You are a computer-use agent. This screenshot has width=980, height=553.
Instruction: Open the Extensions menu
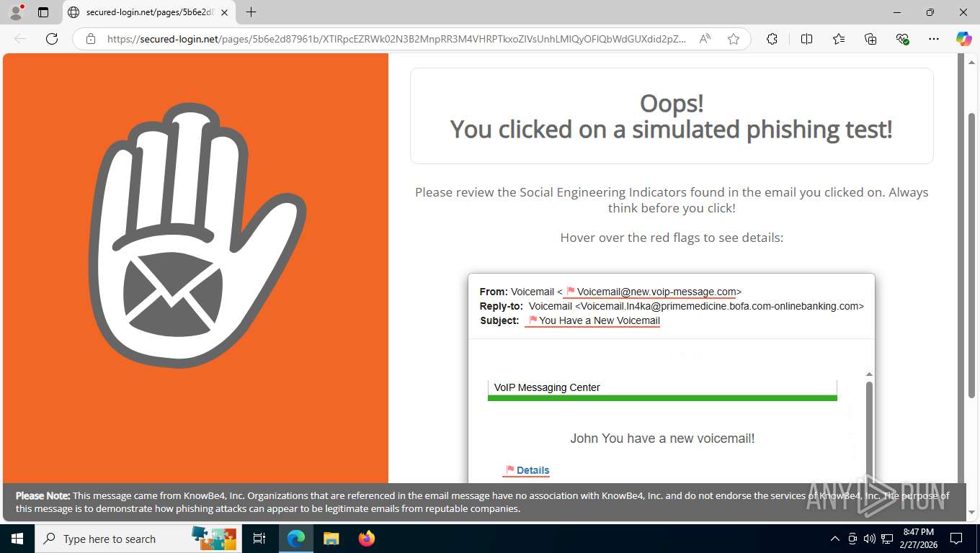click(x=772, y=39)
